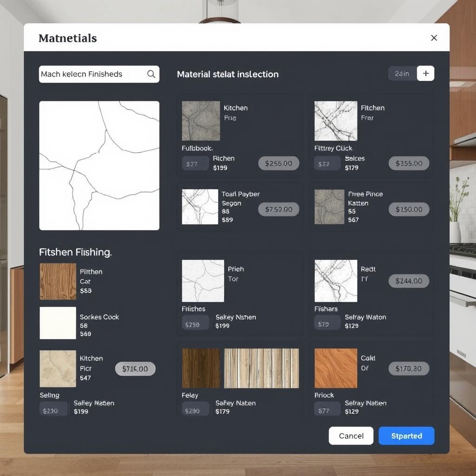Image resolution: width=476 pixels, height=476 pixels.
Task: Click the Material stelat inslection heading
Action: pyautogui.click(x=228, y=74)
